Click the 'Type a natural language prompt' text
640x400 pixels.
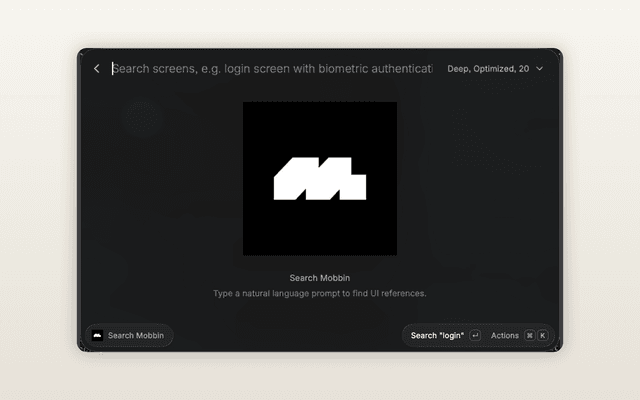[x=320, y=293]
